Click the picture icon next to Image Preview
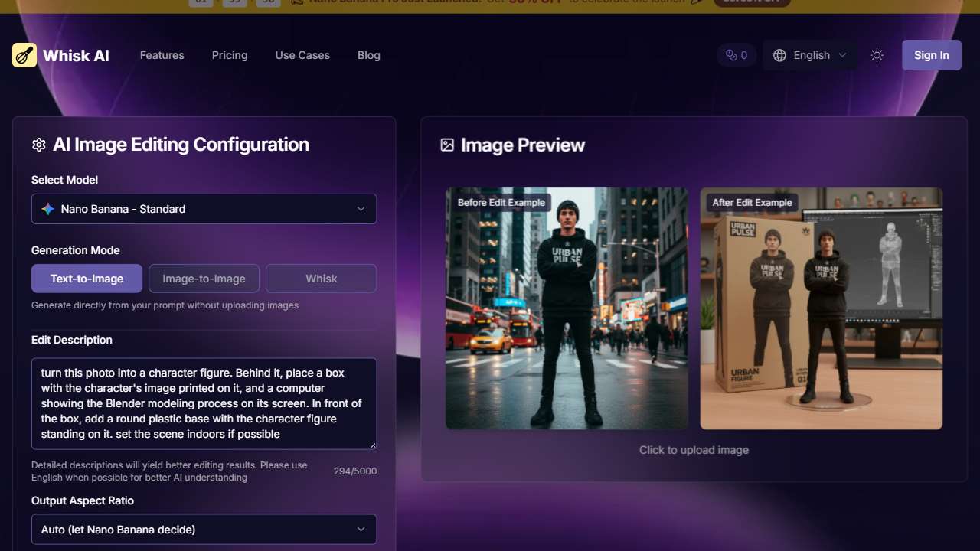Image resolution: width=980 pixels, height=551 pixels. point(447,145)
